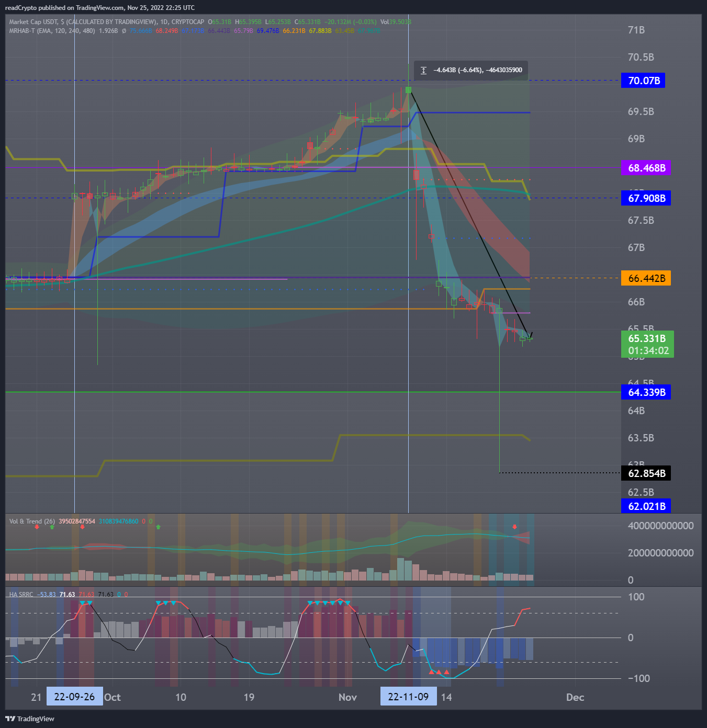
Task: Click the red 39502847554 volume value
Action: click(x=77, y=521)
